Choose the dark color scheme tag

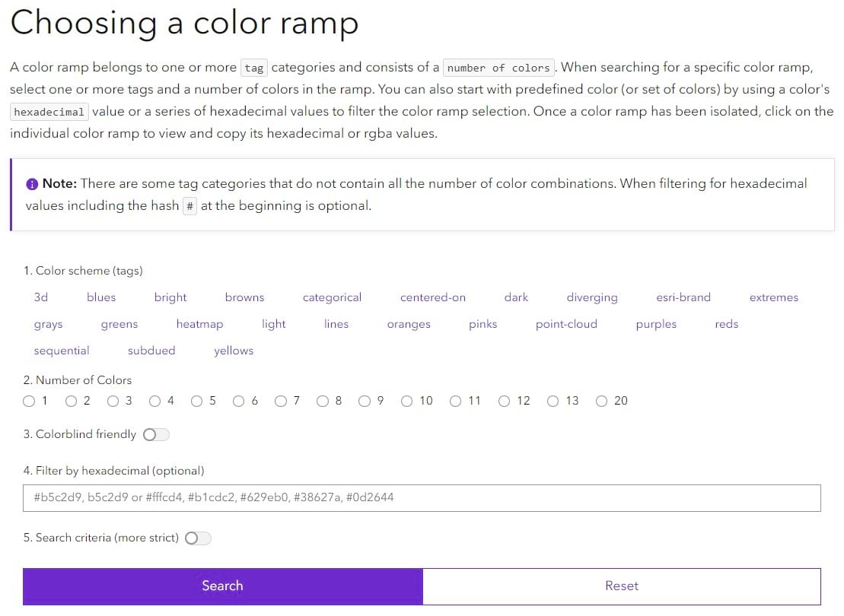click(516, 297)
